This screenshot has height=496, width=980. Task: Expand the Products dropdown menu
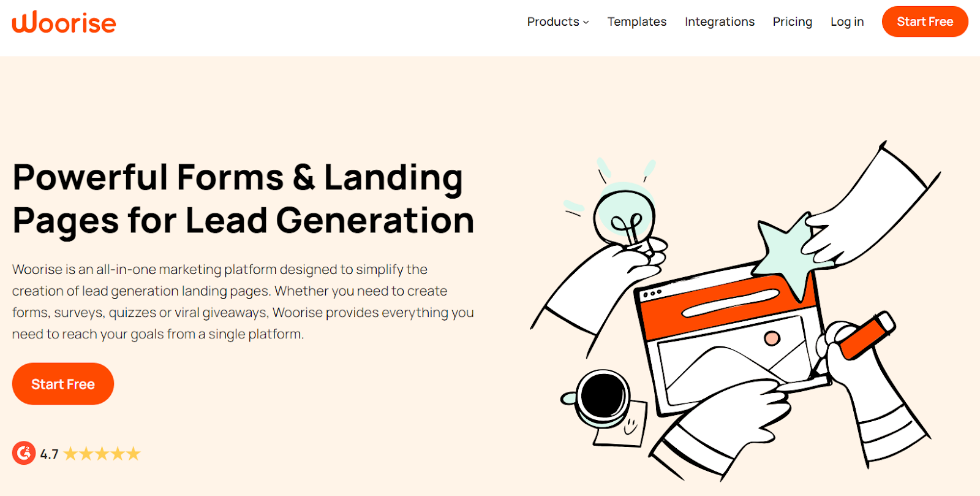point(557,21)
